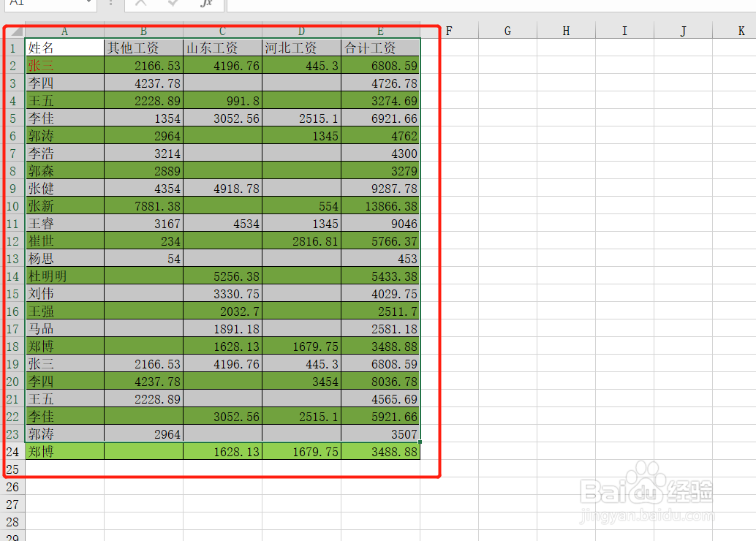The image size is (756, 541).
Task: Select row 28 header
Action: pos(13,522)
